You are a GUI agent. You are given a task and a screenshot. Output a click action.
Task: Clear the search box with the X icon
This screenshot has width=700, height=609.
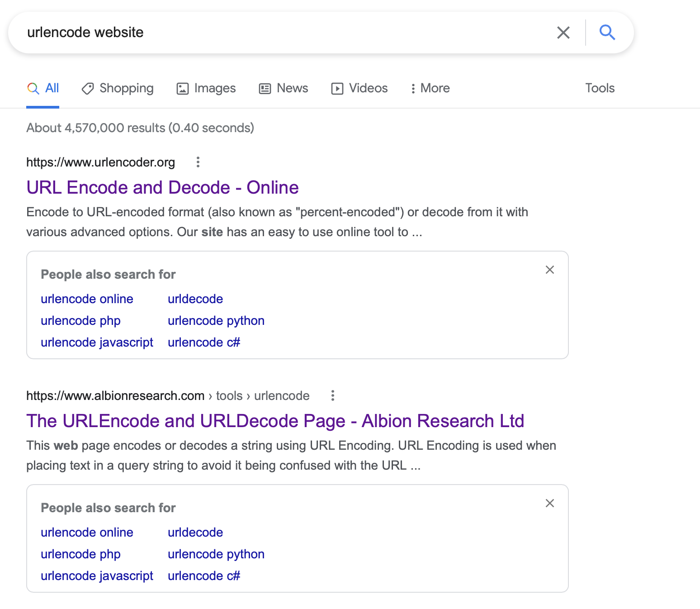point(563,33)
